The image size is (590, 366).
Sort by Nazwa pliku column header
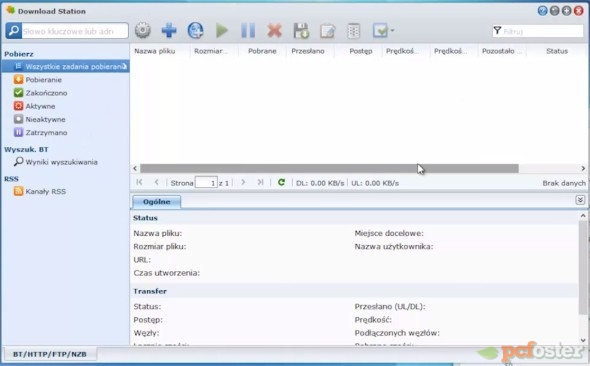point(155,51)
